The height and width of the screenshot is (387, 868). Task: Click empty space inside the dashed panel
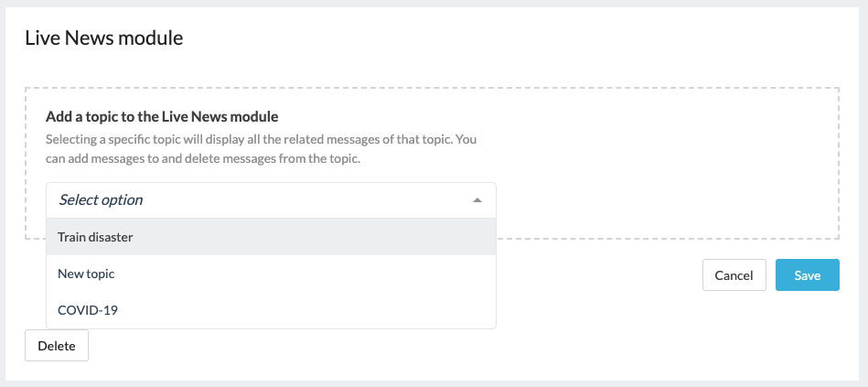(664, 167)
